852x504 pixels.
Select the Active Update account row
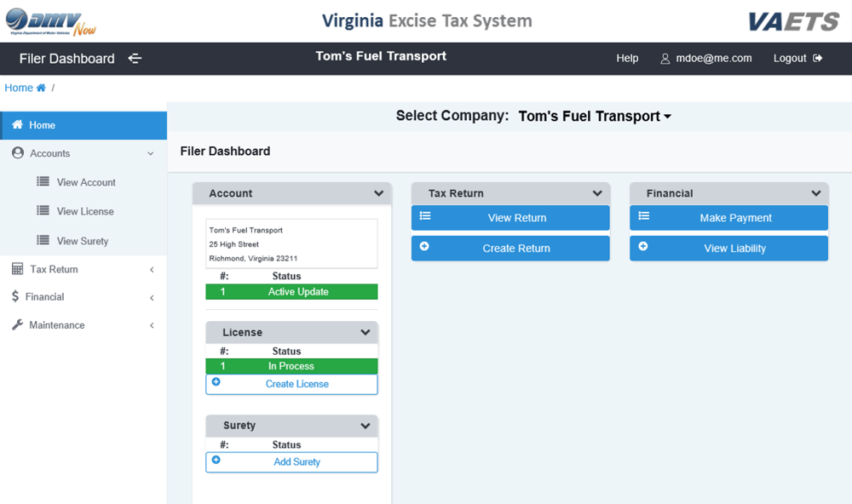(291, 292)
